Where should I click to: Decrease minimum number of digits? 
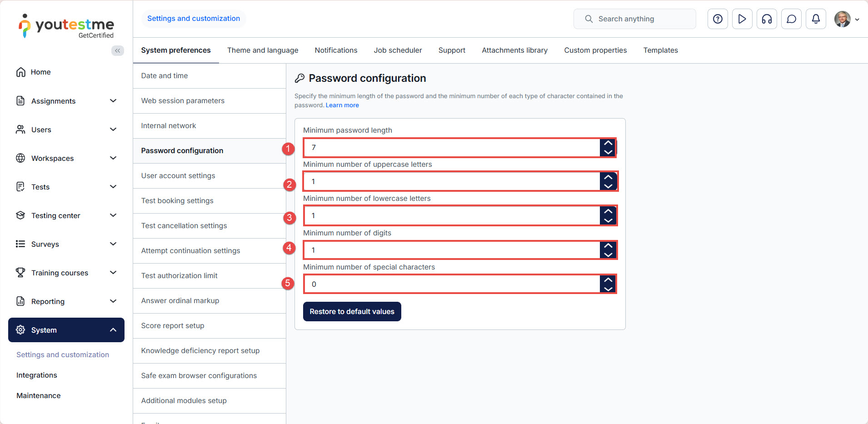tap(608, 254)
